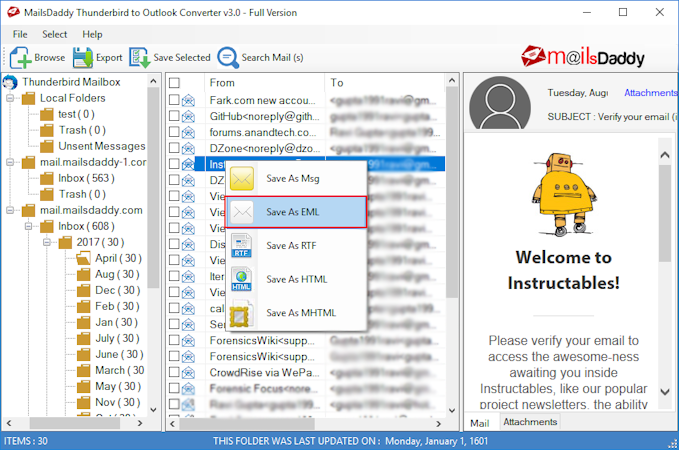This screenshot has width=679, height=450.
Task: Check the DZone noreply@dzo email checkbox
Action: [x=174, y=148]
